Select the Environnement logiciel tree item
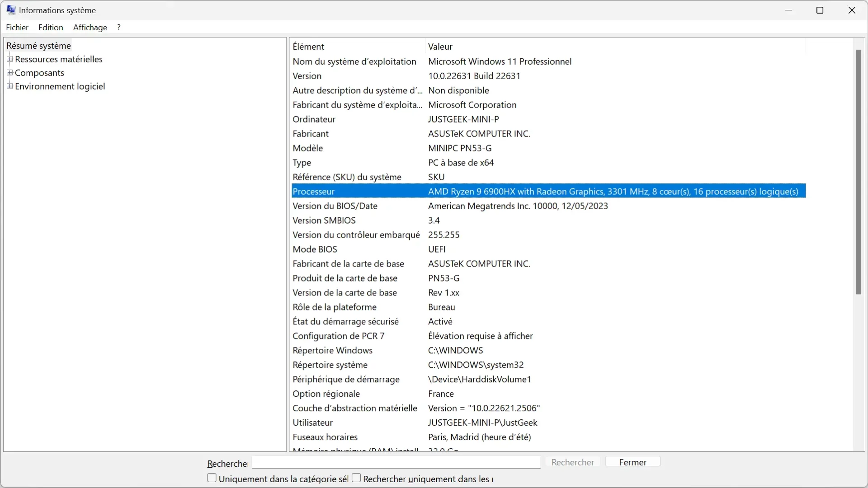 coord(60,86)
